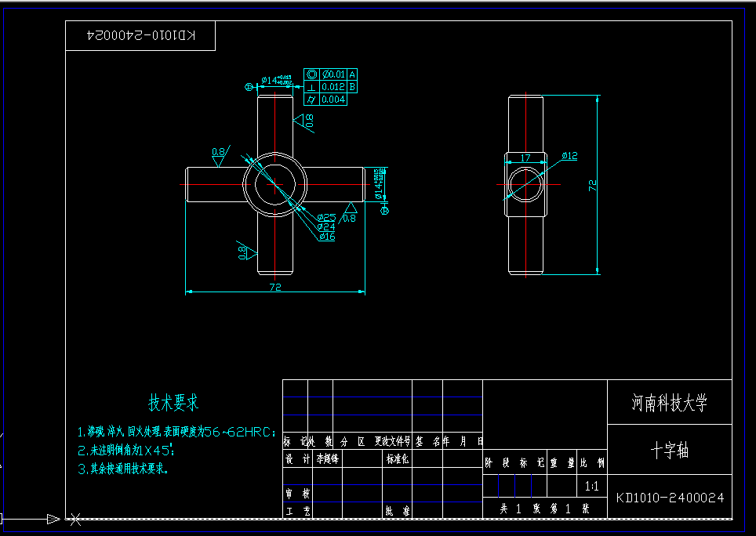Click designer name 李超锋 in title block
756x536 pixels.
coord(327,459)
